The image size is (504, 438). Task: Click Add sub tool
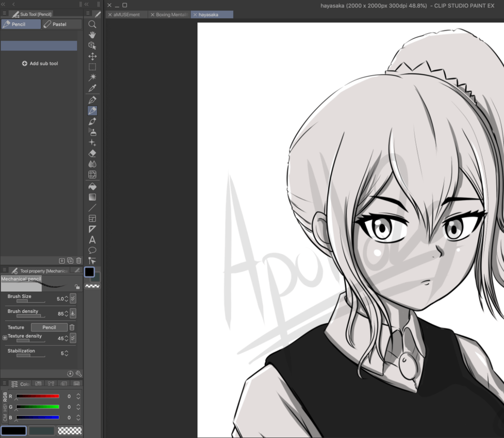tap(40, 64)
